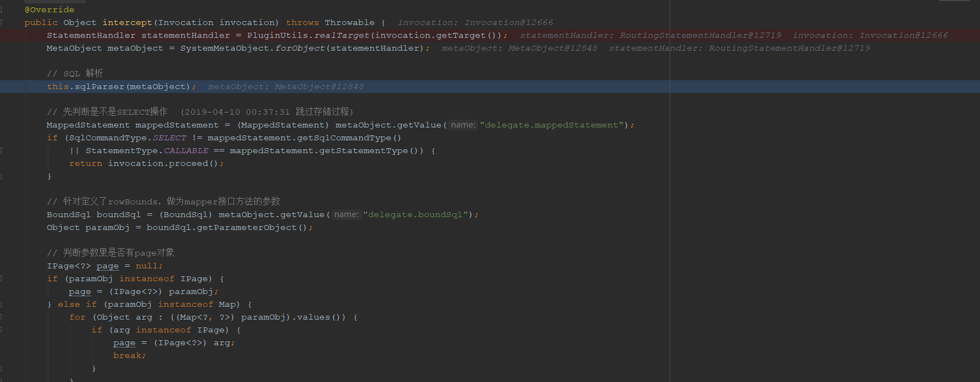The height and width of the screenshot is (382, 980).
Task: Click the Invocation@12666 hint on the intercept signature line
Action: (508, 23)
